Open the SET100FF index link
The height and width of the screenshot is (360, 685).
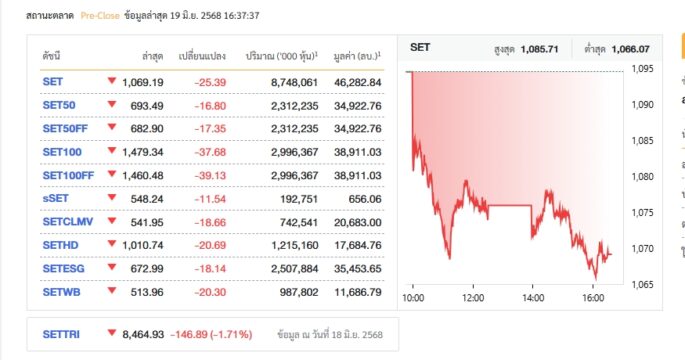pos(68,175)
